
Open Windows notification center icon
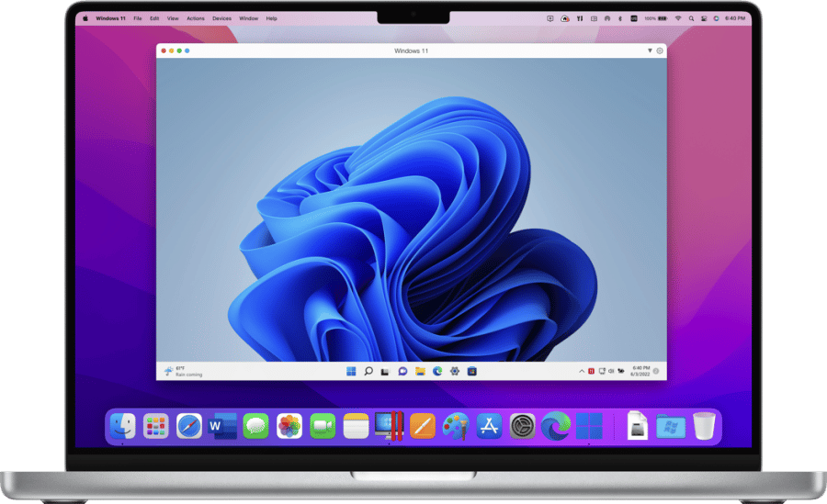pos(656,371)
